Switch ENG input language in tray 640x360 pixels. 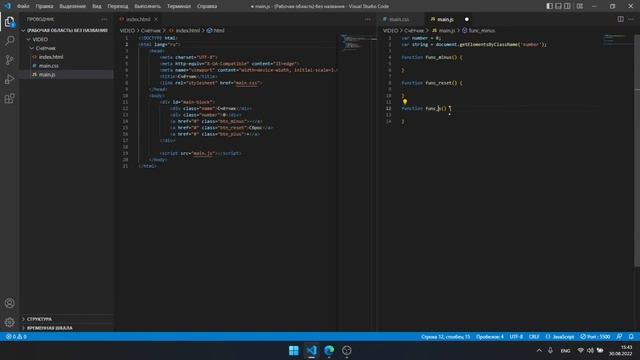tap(565, 350)
